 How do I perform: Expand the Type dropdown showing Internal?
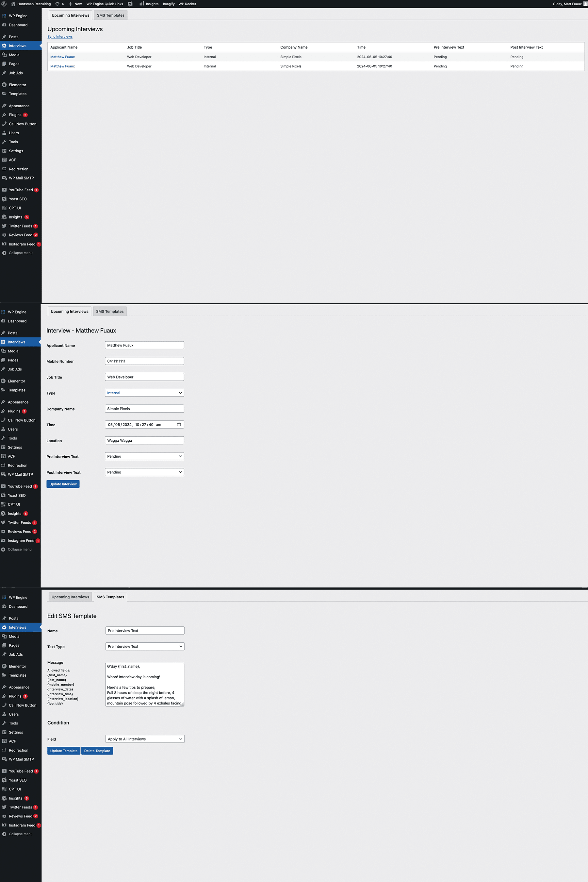point(144,393)
